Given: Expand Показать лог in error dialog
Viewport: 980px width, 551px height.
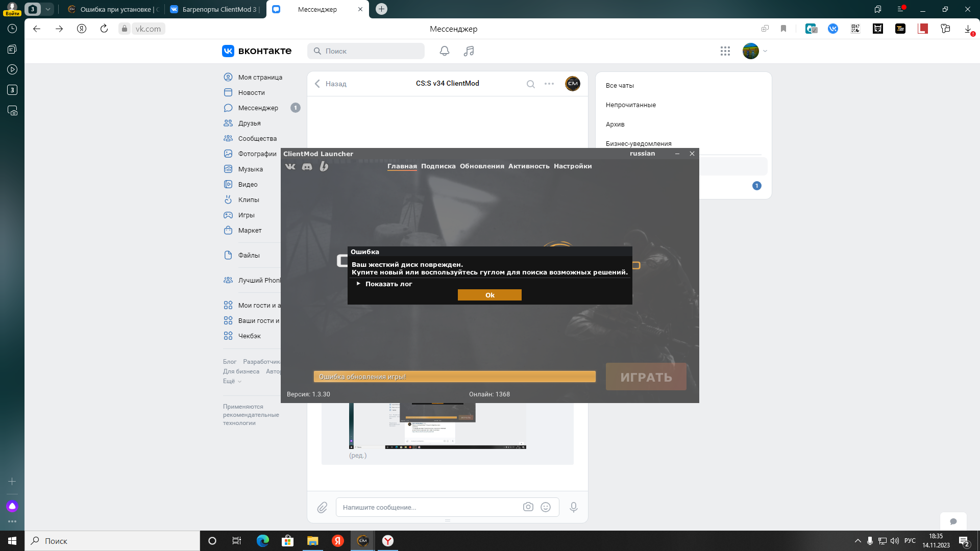Looking at the screenshot, I should click(384, 284).
